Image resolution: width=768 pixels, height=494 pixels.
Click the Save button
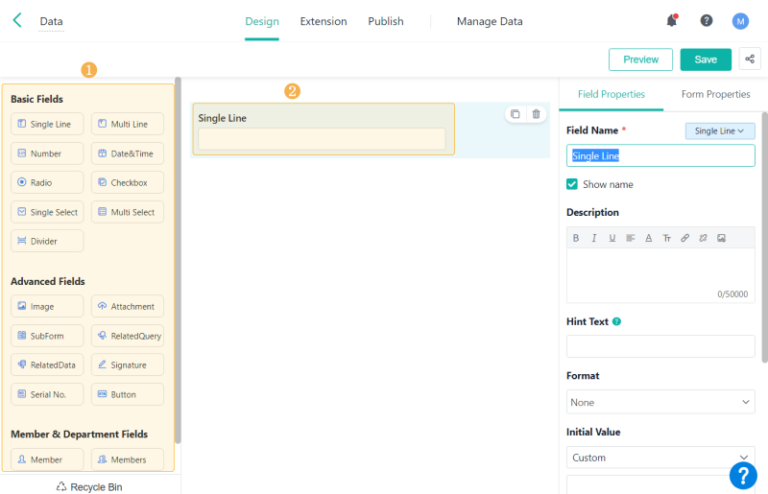(705, 59)
